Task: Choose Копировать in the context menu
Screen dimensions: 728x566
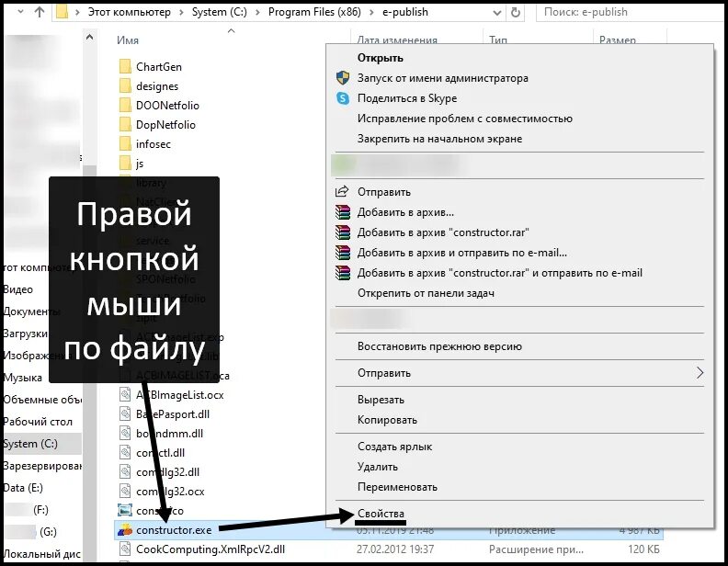Action: (387, 420)
